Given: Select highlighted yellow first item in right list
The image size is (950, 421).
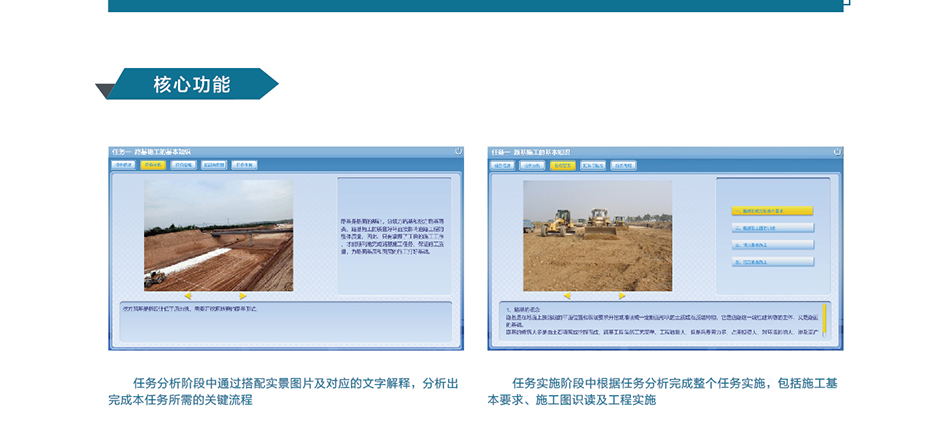Looking at the screenshot, I should coord(772,211).
